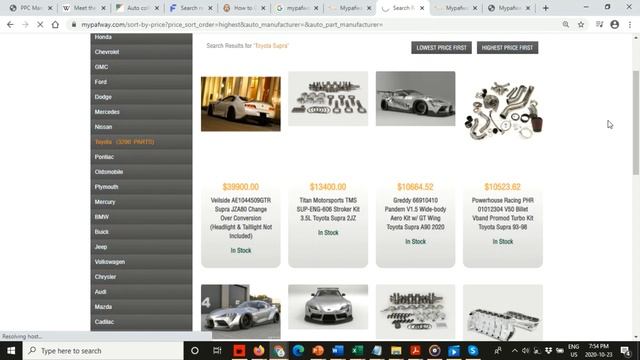Select Mazda in the make sidebar
640x360 pixels.
pos(141,307)
